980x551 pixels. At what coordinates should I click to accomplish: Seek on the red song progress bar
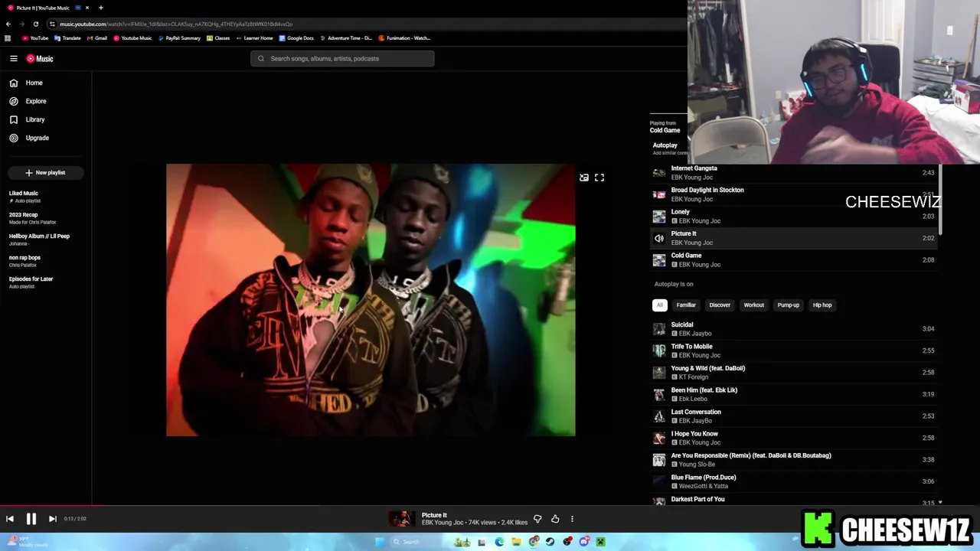(52, 504)
